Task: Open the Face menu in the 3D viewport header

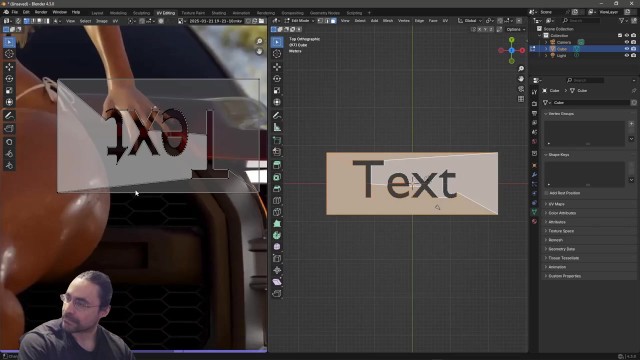Action: pyautogui.click(x=433, y=20)
